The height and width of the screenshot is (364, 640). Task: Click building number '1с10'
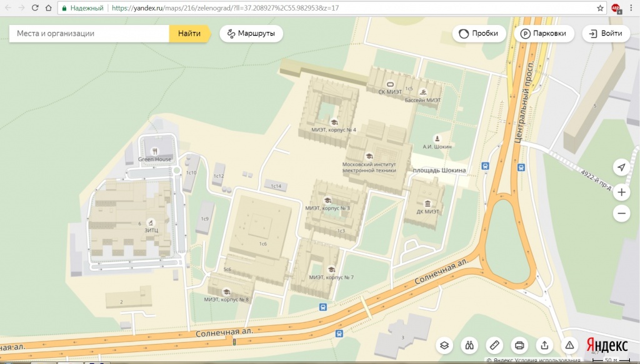pos(191,172)
